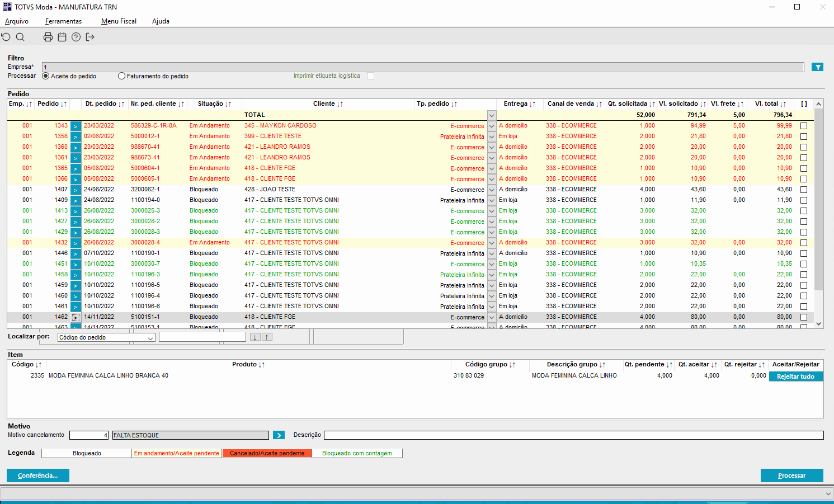
Task: Open details arrow for order 1407
Action: (76, 190)
